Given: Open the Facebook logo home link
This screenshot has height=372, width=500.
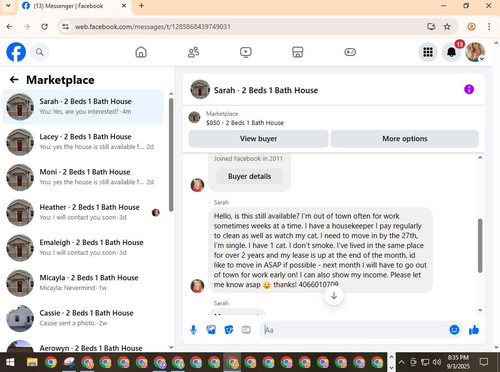Looking at the screenshot, I should pos(16,52).
